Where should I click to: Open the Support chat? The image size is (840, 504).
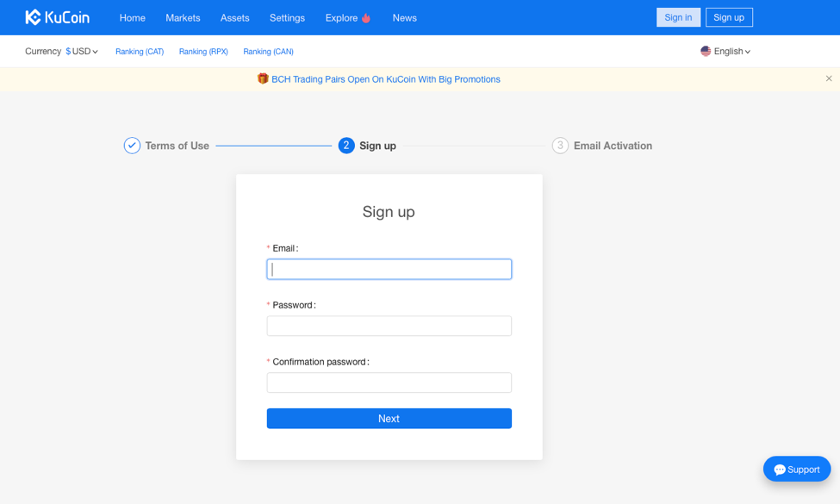pyautogui.click(x=797, y=470)
